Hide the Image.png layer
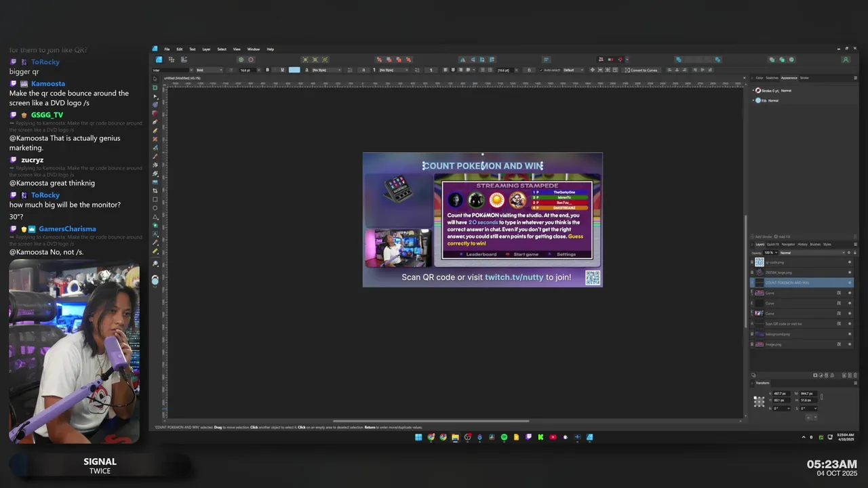 [850, 344]
